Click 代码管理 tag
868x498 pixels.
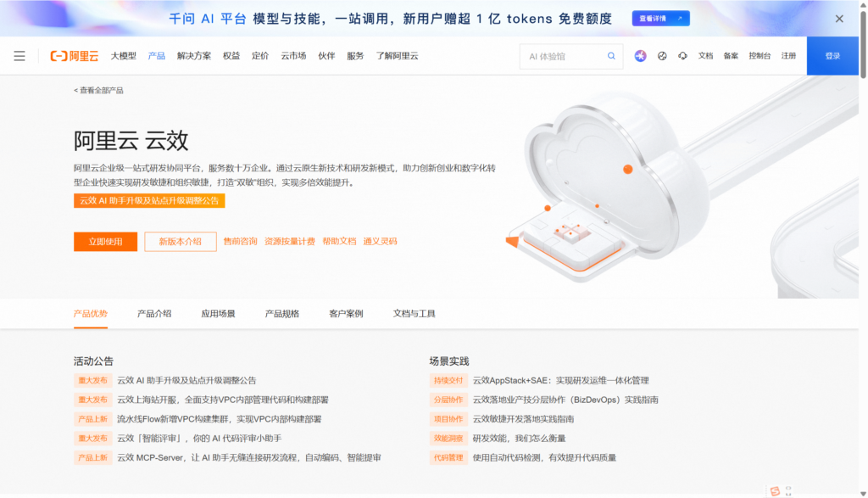tap(448, 457)
